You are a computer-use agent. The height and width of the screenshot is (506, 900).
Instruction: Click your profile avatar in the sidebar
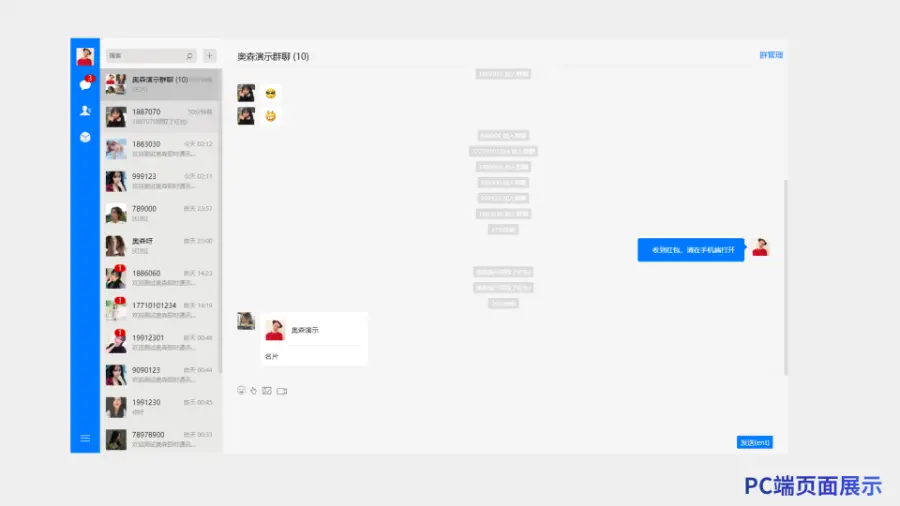85,56
